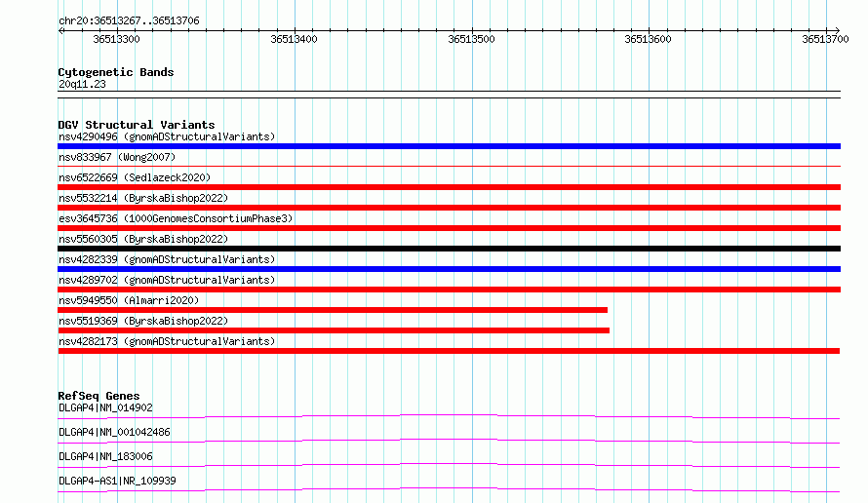Click ruler position 36513300

click(116, 39)
